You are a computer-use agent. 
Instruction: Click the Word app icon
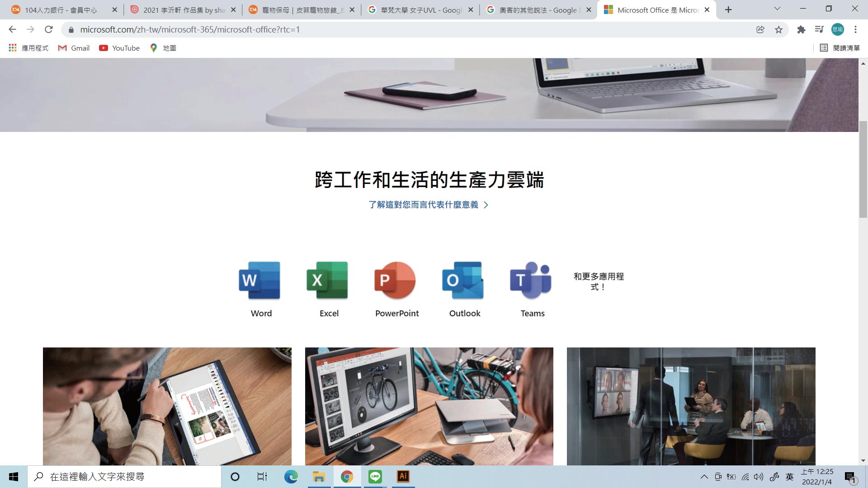click(x=259, y=280)
